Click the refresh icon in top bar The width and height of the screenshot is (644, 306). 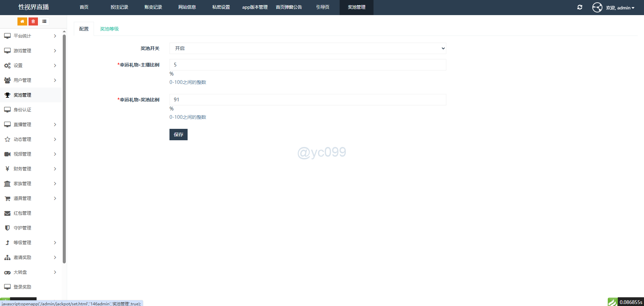[580, 7]
